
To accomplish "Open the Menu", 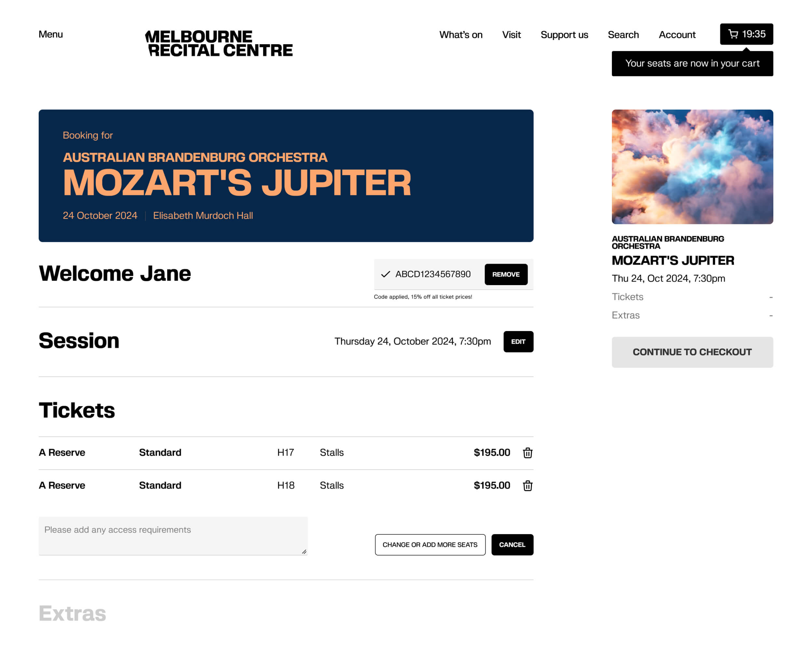I will point(51,34).
